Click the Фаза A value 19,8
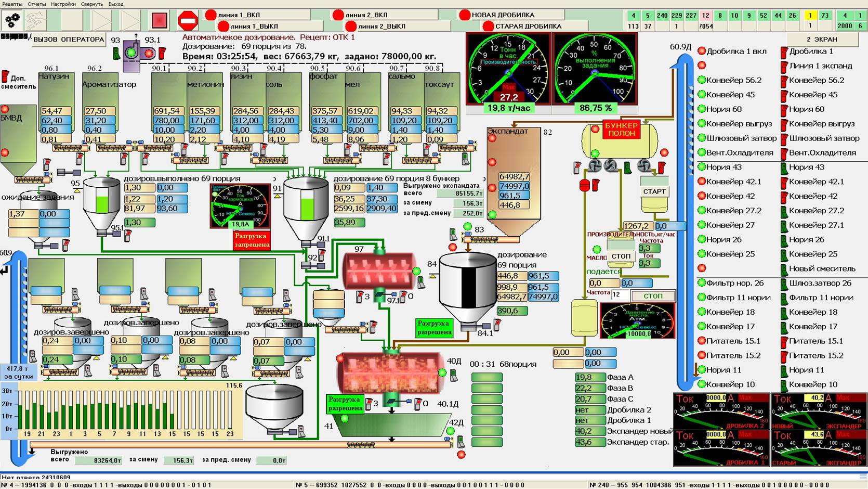 [x=589, y=377]
